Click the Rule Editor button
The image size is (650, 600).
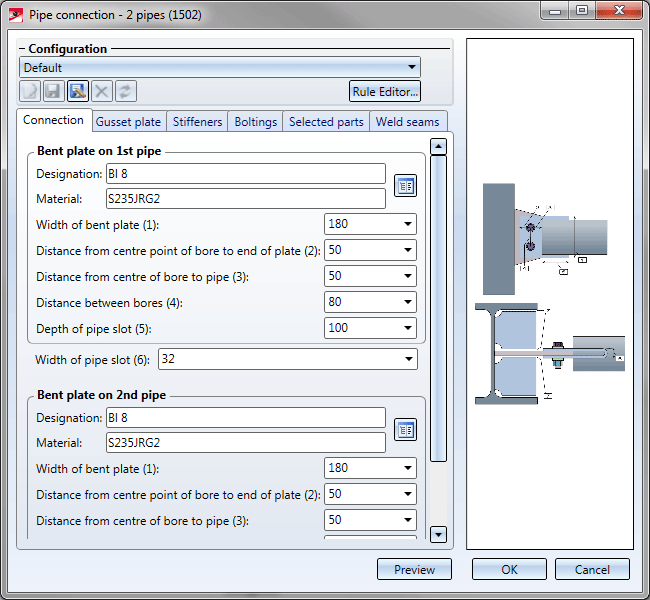click(385, 92)
